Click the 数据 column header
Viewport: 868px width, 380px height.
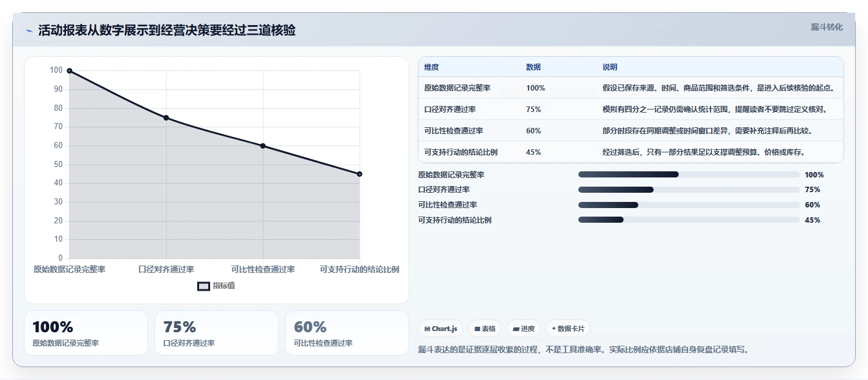(x=534, y=67)
